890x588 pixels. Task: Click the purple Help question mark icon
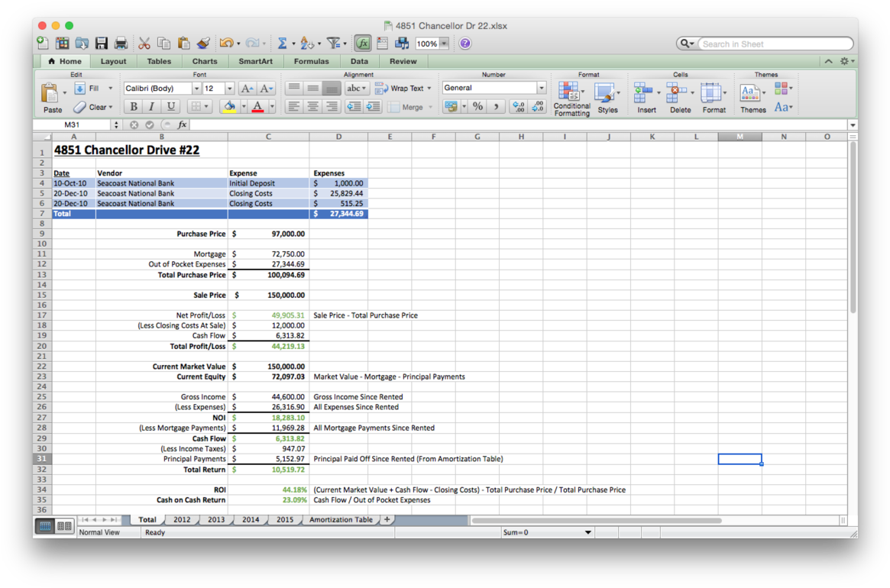pos(464,44)
